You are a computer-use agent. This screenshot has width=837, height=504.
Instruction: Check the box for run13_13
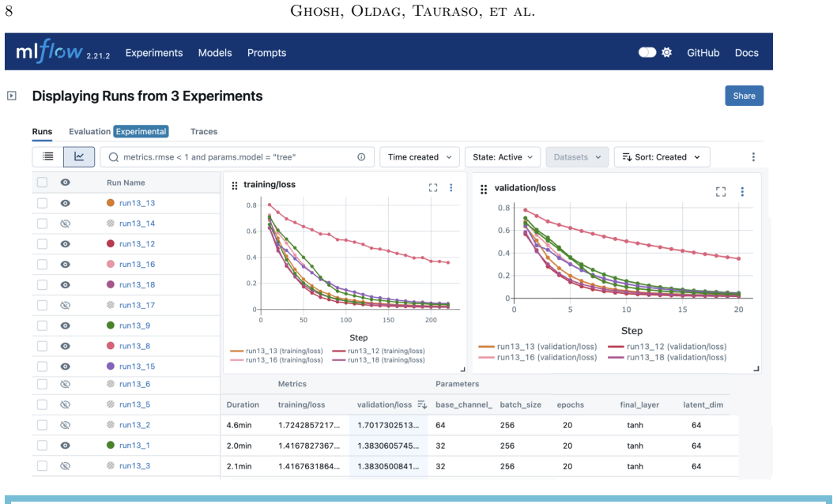42,203
